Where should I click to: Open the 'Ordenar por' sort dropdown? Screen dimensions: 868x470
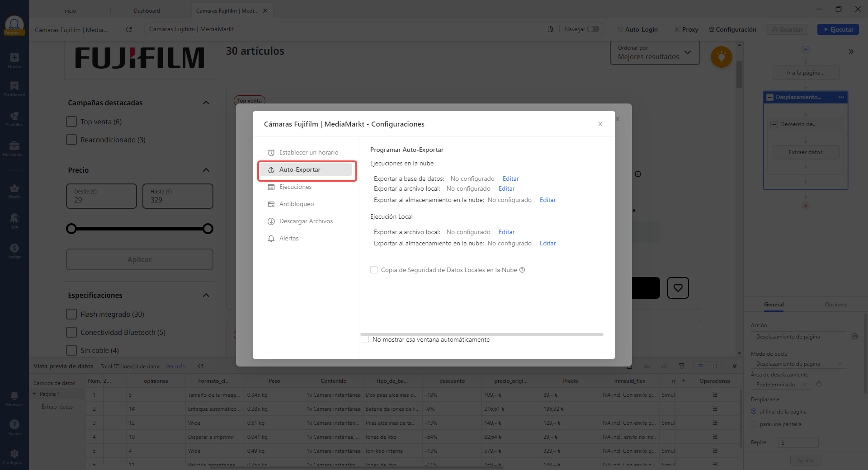(654, 53)
